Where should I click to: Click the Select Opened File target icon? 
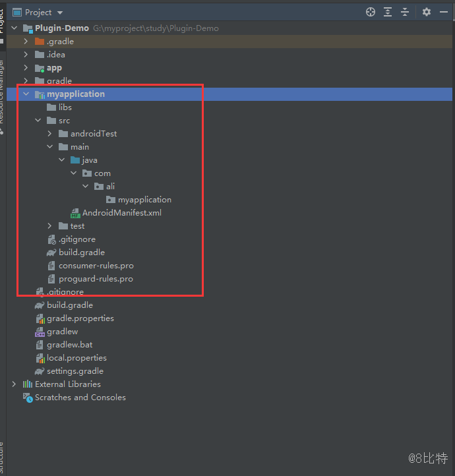pos(371,12)
